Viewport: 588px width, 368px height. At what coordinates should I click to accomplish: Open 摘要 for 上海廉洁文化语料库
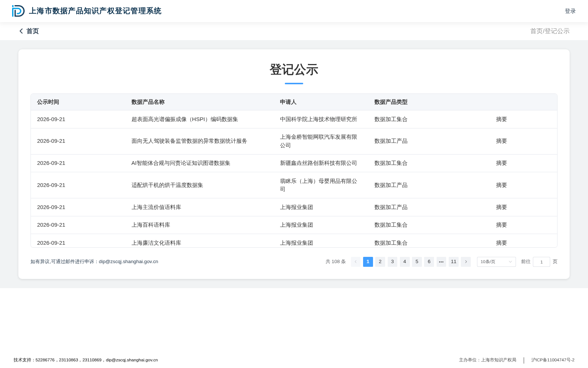(x=502, y=243)
